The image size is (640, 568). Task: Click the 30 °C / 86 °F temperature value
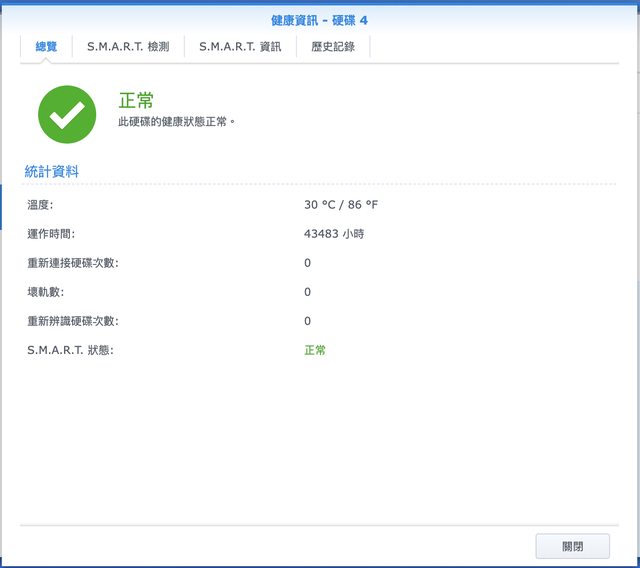pyautogui.click(x=341, y=204)
